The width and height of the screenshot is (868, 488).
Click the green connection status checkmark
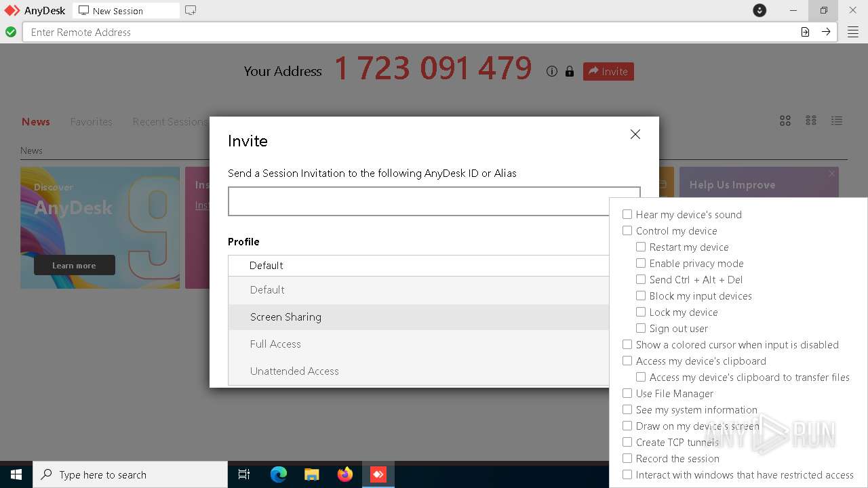tap(11, 32)
